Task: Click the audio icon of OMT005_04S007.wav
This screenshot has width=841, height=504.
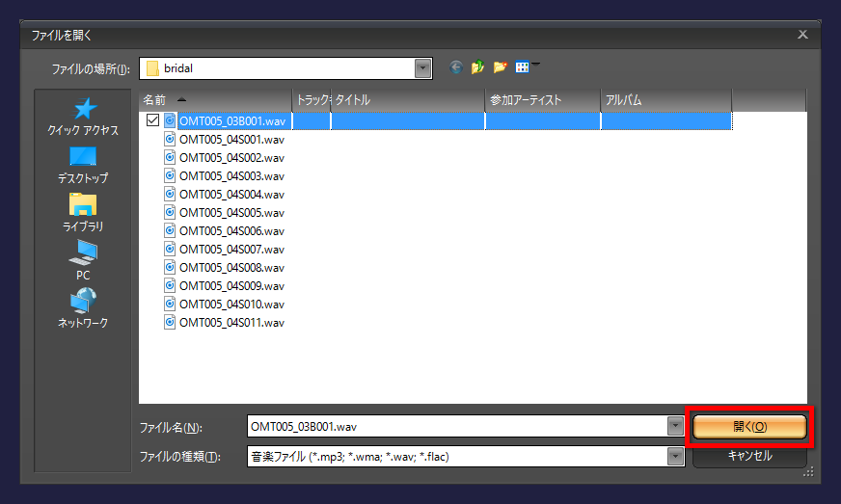Action: pos(170,249)
